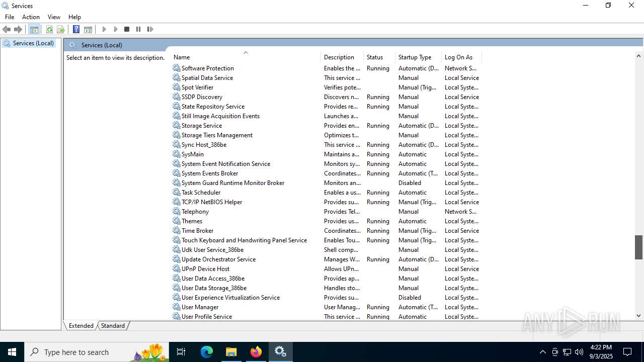644x362 pixels.
Task: Select Touch Keyboard and Handwriting Panel Service
Action: coord(327,240)
